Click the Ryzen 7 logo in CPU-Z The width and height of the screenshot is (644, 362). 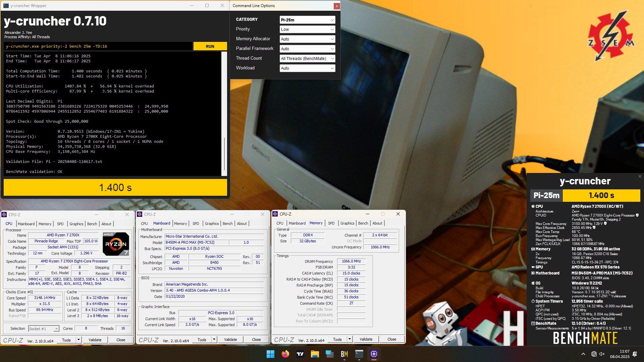(116, 244)
